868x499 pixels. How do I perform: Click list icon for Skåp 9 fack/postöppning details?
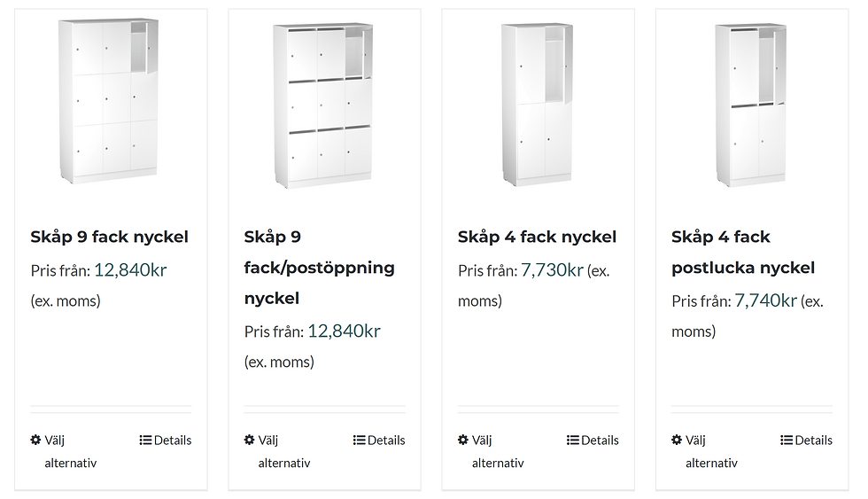(359, 440)
